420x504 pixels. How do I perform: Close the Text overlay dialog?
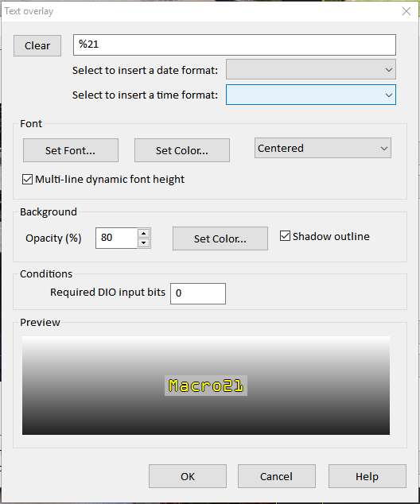[x=406, y=11]
